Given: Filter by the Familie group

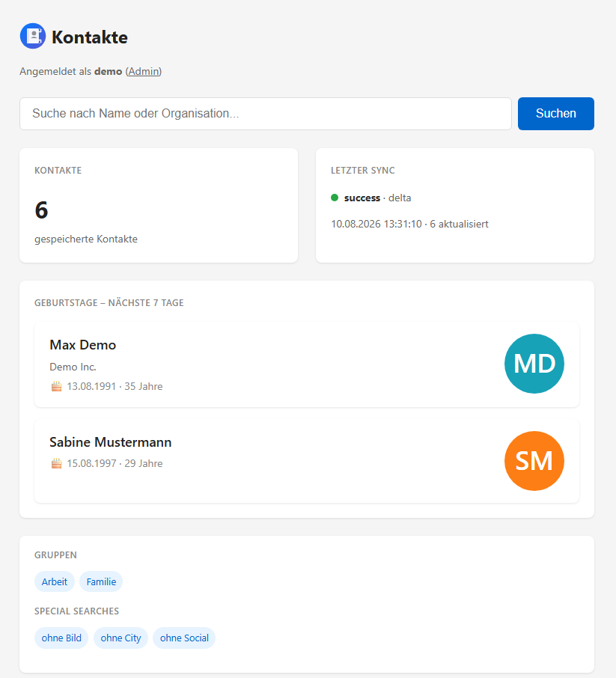Looking at the screenshot, I should [101, 581].
